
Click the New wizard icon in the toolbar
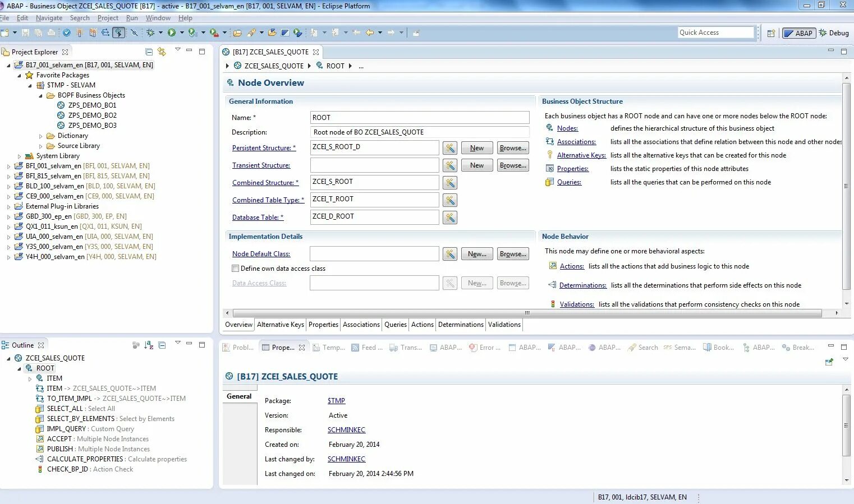[5, 33]
